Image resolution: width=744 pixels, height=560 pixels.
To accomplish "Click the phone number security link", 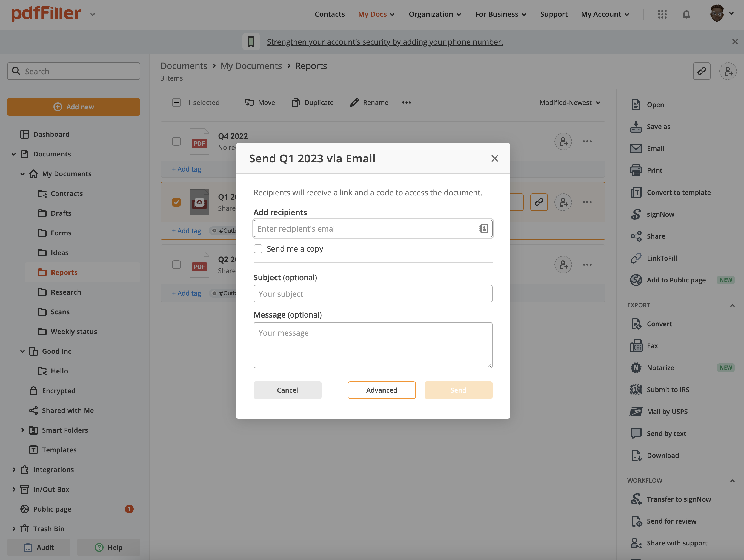I will [x=385, y=42].
